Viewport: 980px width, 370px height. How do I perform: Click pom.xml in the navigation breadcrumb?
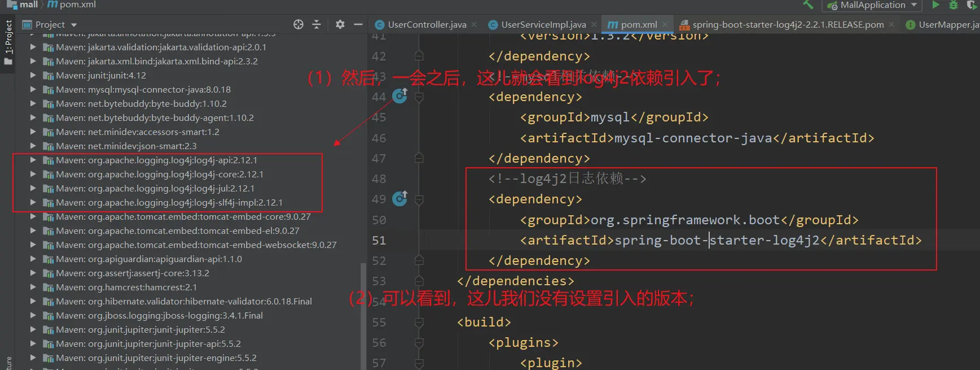click(x=78, y=5)
